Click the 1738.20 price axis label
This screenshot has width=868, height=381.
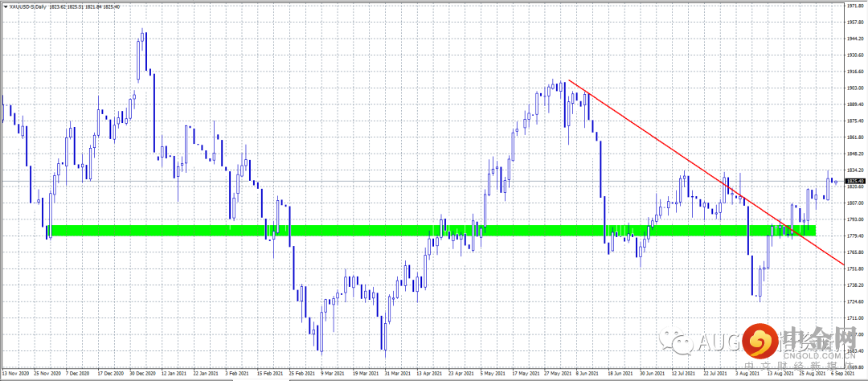[x=856, y=285]
